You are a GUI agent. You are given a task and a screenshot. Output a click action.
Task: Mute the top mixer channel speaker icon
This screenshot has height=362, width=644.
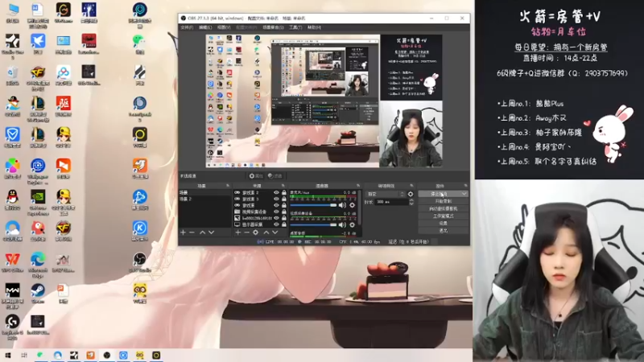342,205
